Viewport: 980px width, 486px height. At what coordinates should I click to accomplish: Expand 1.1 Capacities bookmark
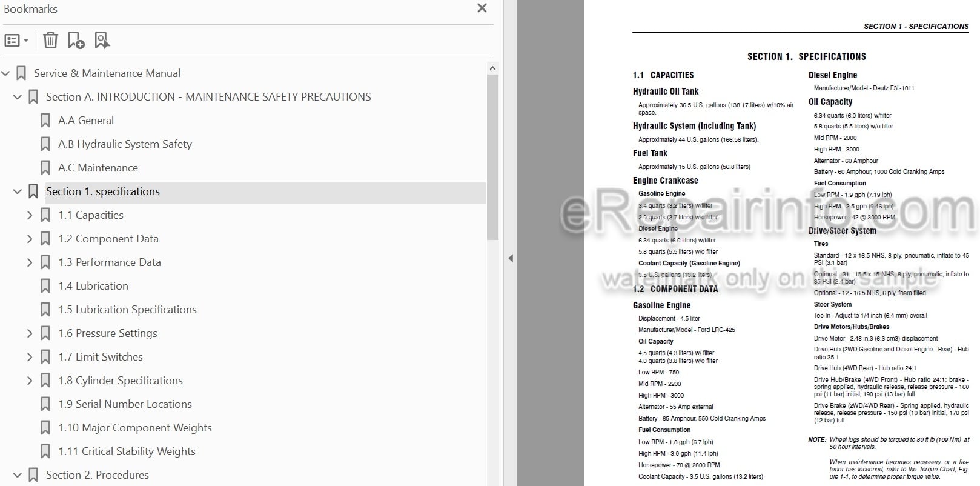pos(30,215)
